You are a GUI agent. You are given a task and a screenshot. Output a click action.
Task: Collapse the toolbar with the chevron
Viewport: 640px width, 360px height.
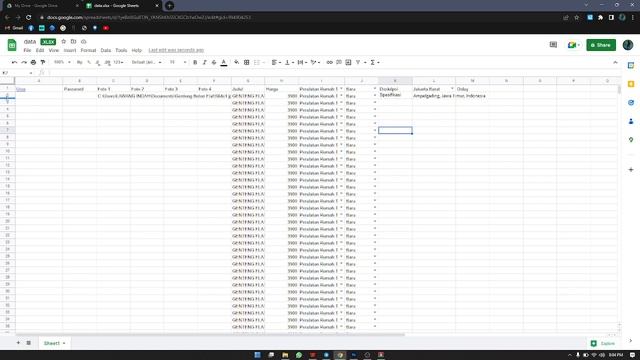coord(615,62)
